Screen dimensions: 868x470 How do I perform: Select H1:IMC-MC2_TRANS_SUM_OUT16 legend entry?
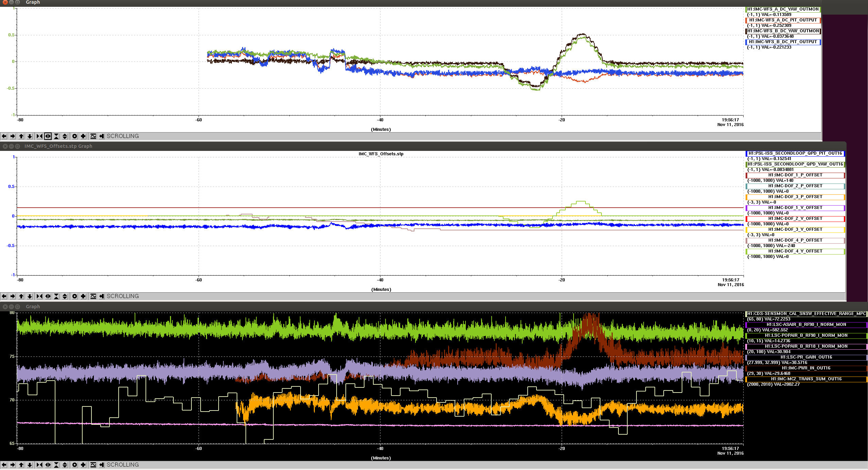806,379
